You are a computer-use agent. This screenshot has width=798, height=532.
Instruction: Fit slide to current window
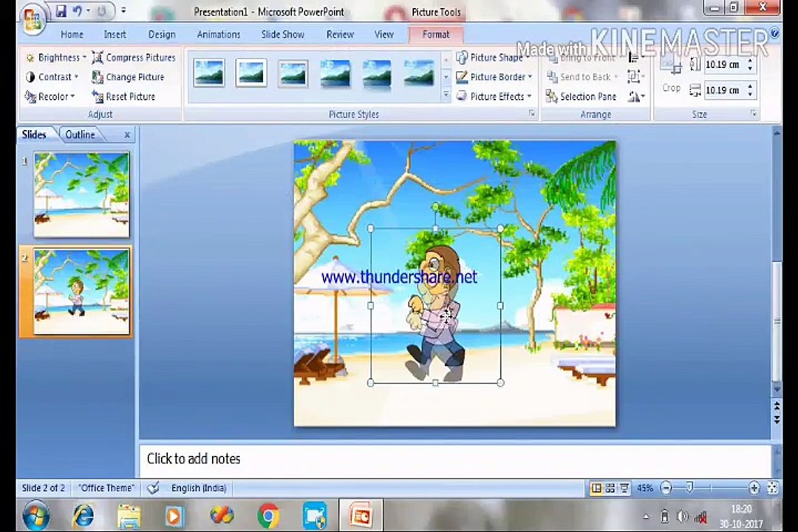[x=773, y=488]
